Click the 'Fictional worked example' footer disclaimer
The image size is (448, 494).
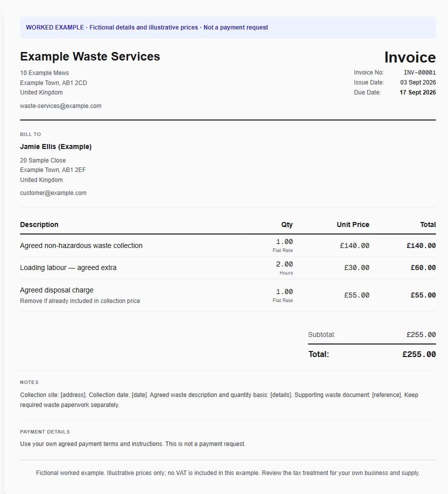228,473
